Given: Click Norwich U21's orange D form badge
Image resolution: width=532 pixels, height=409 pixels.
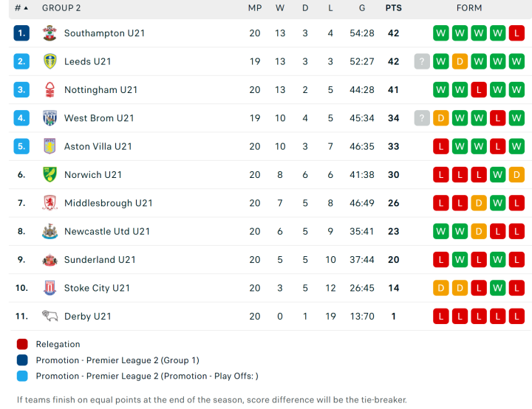Looking at the screenshot, I should [516, 175].
